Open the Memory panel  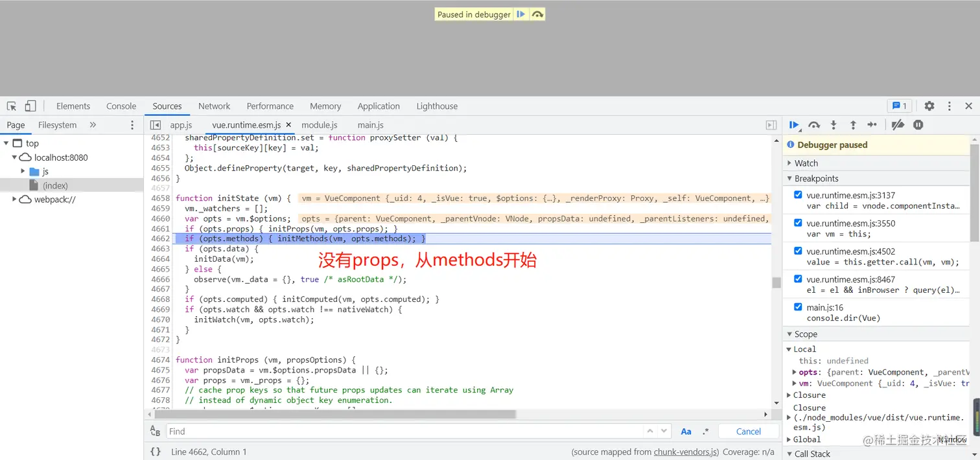point(325,106)
